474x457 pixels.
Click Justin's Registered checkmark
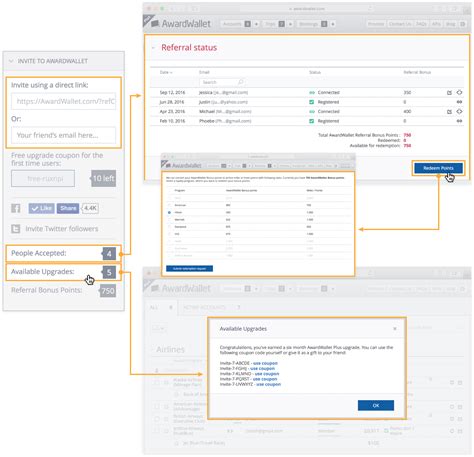312,102
